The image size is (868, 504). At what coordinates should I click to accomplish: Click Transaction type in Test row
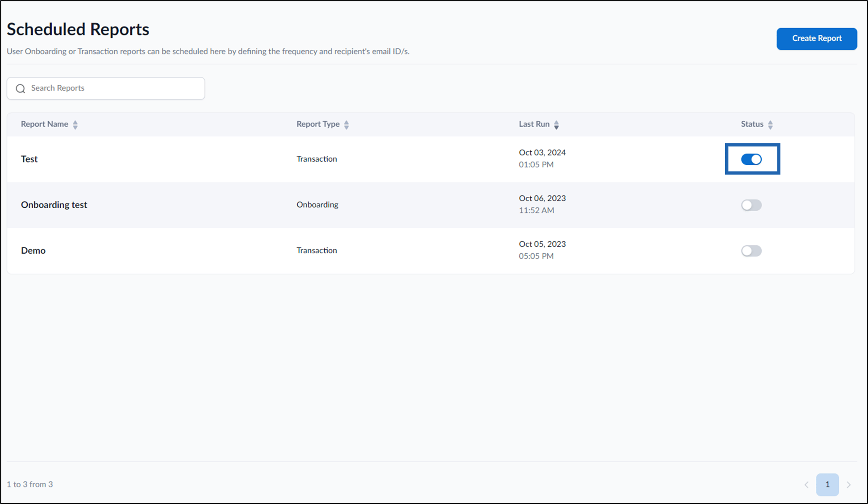coord(317,159)
